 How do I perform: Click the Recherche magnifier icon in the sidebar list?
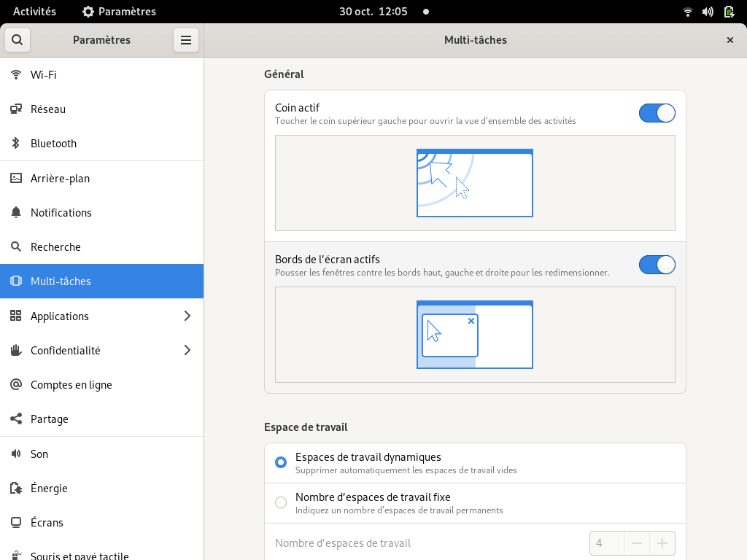pos(16,246)
